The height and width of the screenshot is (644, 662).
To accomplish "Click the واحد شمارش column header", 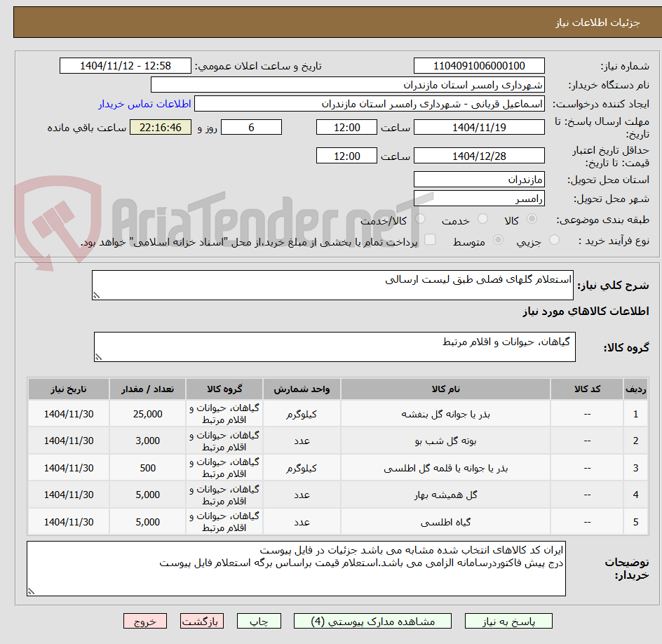I will [302, 389].
